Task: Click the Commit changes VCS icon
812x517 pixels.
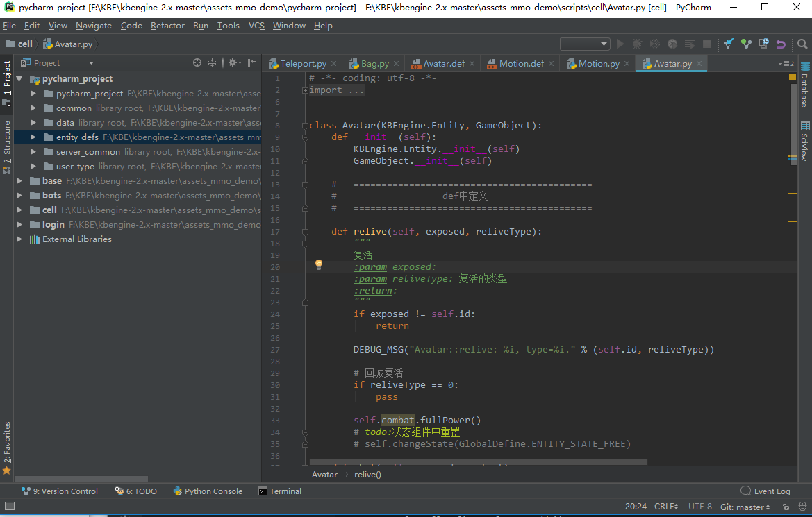Action: pos(746,44)
